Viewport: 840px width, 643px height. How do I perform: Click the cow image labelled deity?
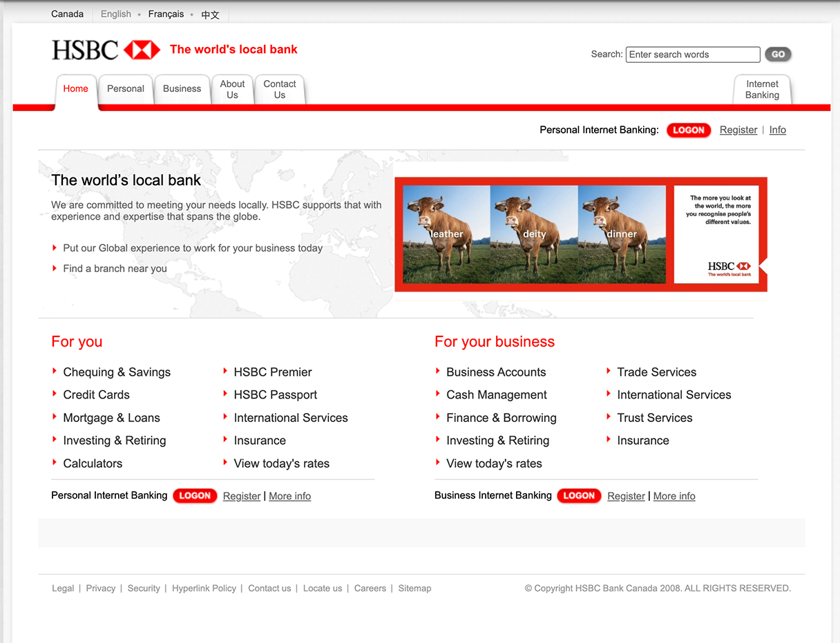[x=534, y=234]
